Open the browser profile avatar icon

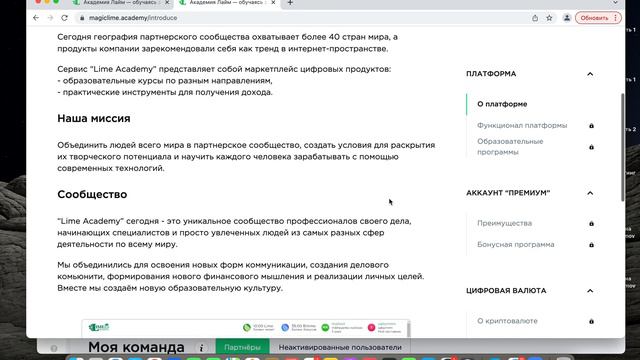[567, 18]
